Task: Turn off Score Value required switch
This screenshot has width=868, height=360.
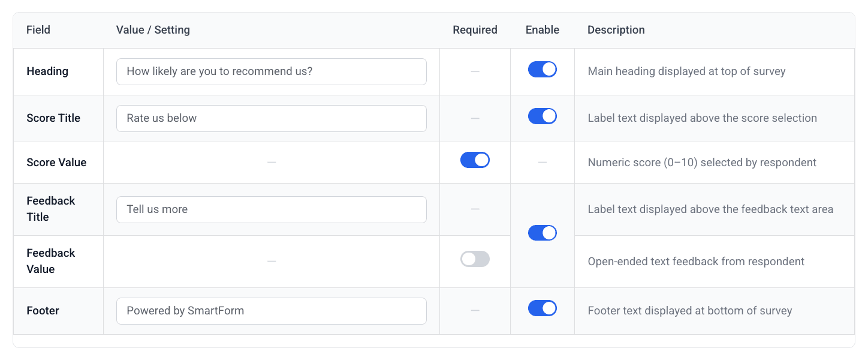Action: coord(475,160)
